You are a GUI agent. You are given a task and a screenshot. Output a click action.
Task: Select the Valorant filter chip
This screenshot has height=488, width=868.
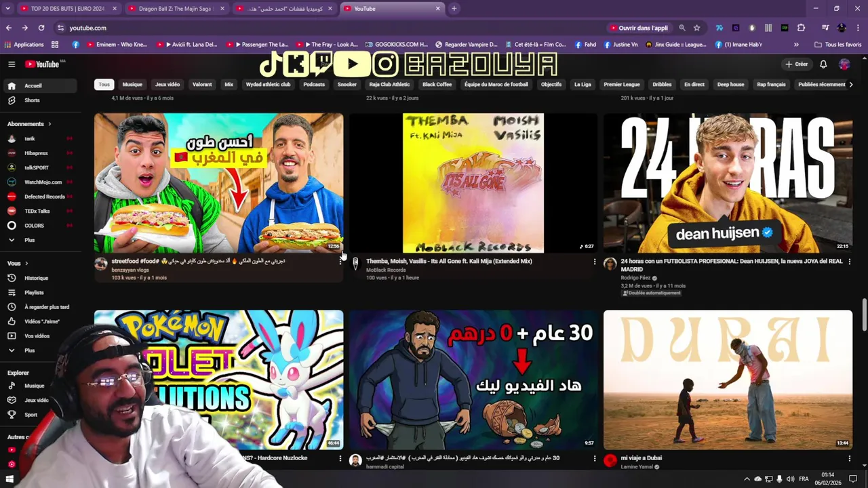tap(202, 85)
